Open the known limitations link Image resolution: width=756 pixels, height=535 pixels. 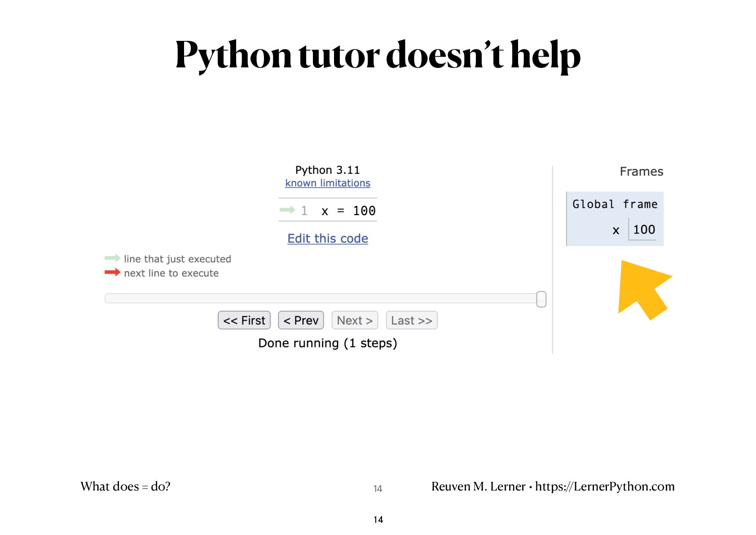pos(328,183)
